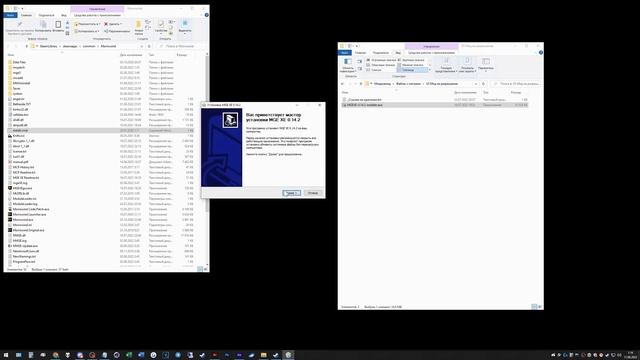Image resolution: width=640 pixels, height=360 pixels.
Task: Open the Переместить в dropdown
Action: tap(87, 24)
